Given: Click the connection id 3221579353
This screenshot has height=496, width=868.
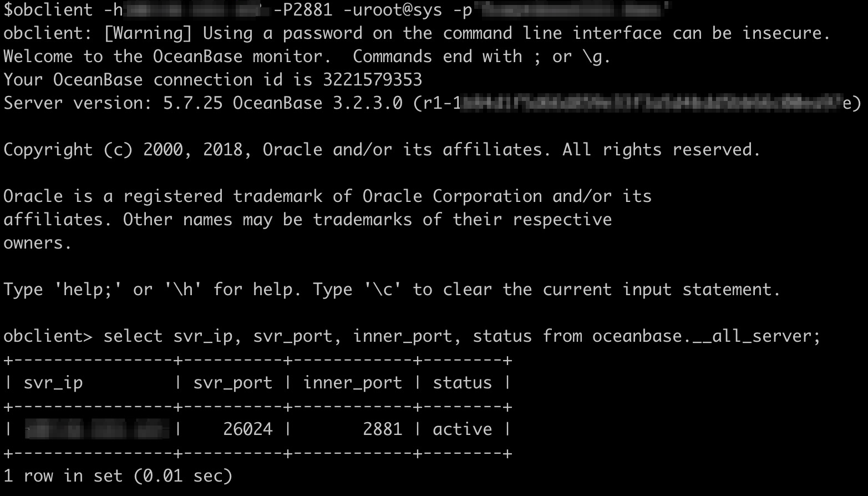Looking at the screenshot, I should (x=372, y=80).
